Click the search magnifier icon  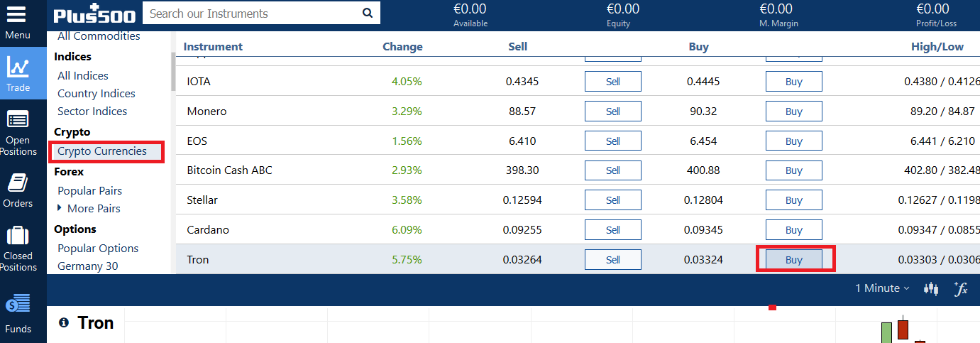(367, 13)
